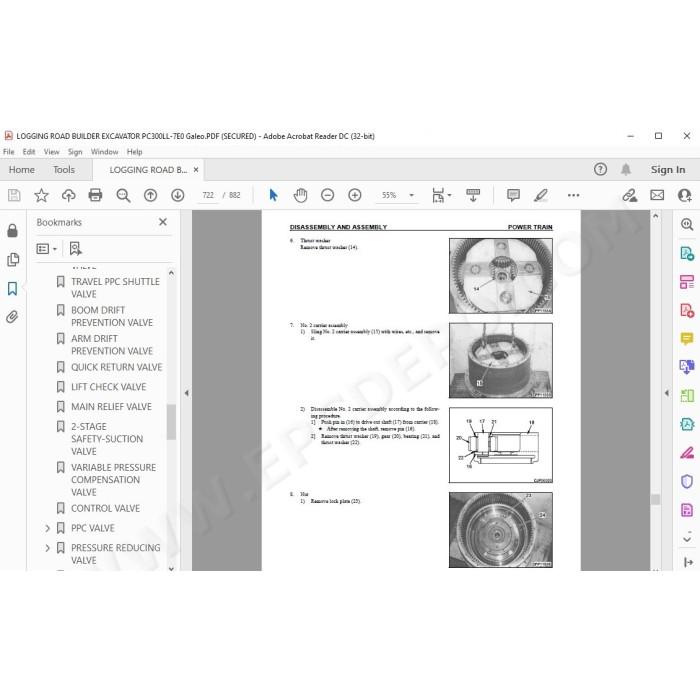700x700 pixels.
Task: Open the Window menu
Action: click(x=104, y=152)
